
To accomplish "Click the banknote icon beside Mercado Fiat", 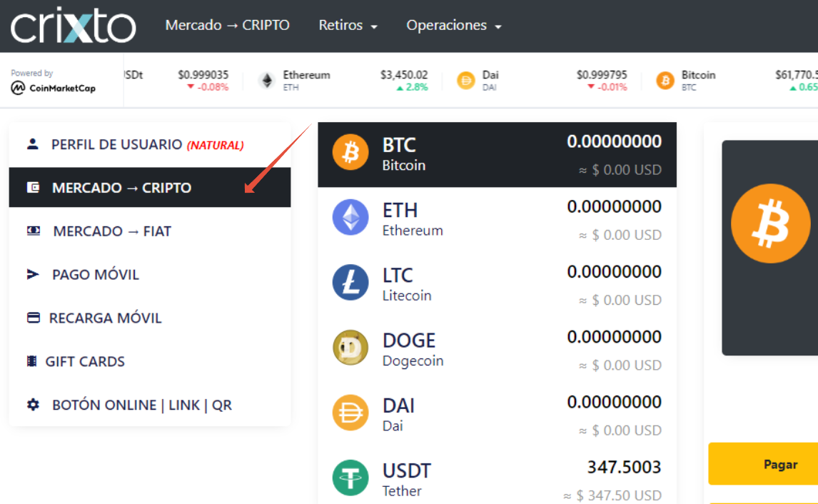I will [34, 231].
